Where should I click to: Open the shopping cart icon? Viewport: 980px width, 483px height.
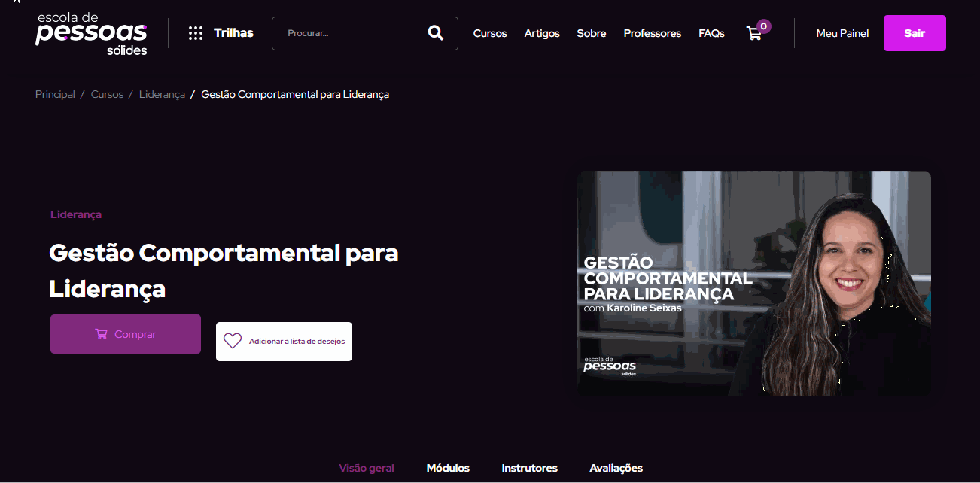(753, 33)
